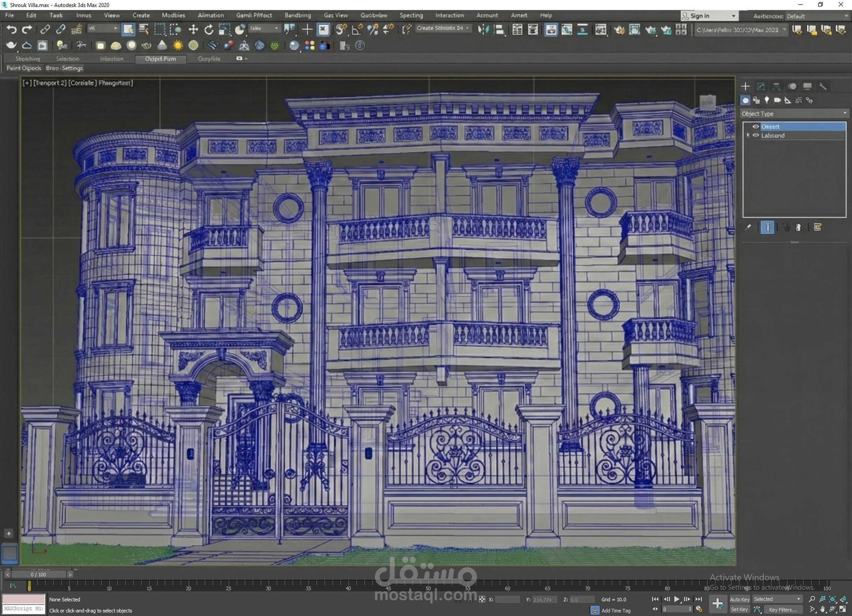The width and height of the screenshot is (852, 616).
Task: Open the Create Selection Set dropdown
Action: click(x=467, y=28)
